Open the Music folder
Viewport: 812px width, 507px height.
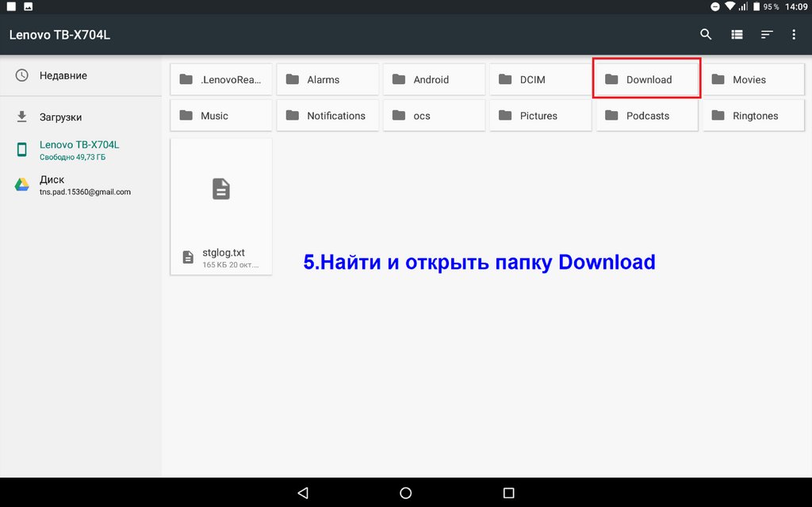coord(221,116)
